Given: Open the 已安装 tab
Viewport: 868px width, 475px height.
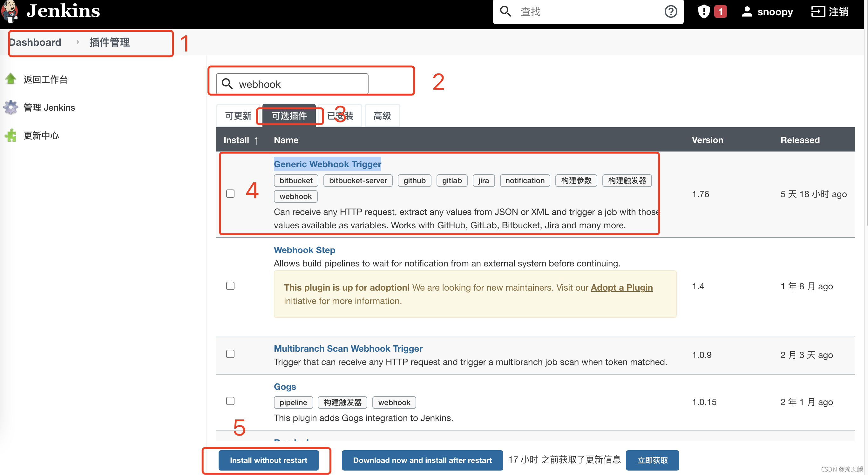Looking at the screenshot, I should [x=340, y=116].
